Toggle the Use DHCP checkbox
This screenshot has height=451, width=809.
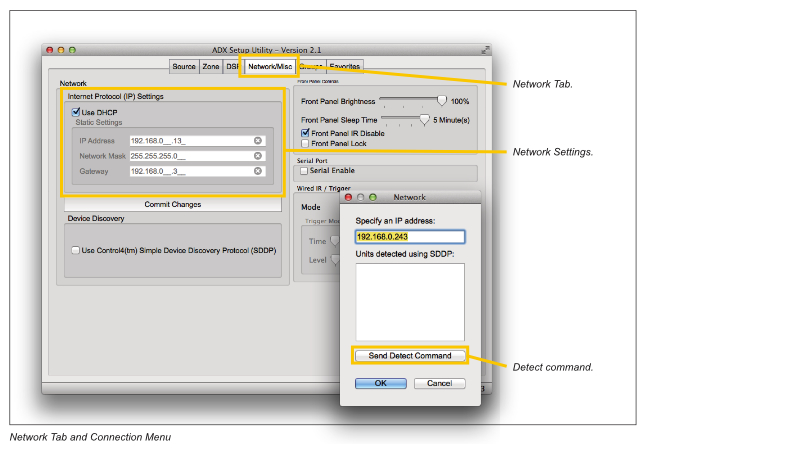pyautogui.click(x=76, y=112)
